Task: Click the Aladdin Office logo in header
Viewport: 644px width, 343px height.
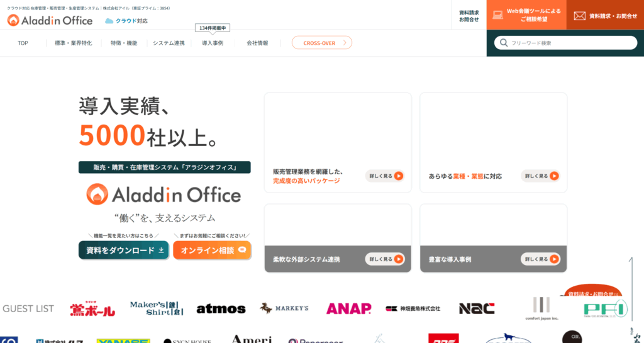Action: tap(50, 20)
